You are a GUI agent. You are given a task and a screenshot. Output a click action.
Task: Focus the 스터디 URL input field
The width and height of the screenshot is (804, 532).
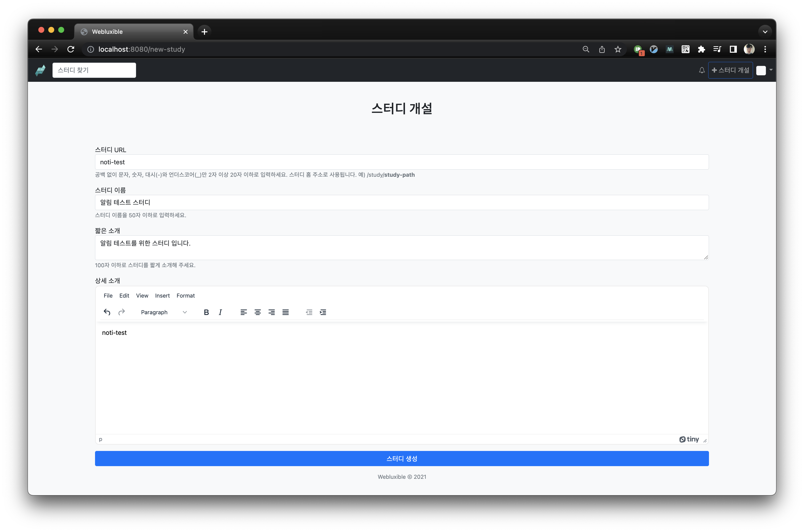tap(402, 162)
